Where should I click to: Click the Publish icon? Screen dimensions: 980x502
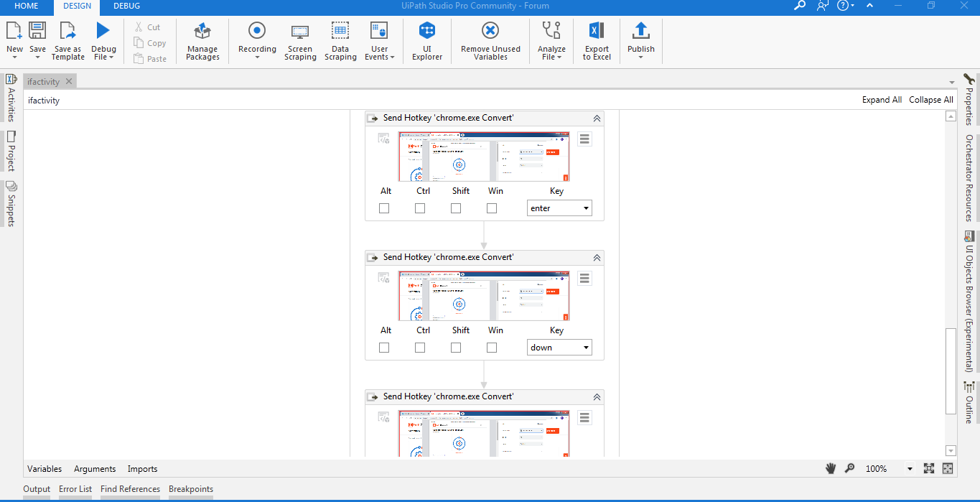[x=640, y=31]
